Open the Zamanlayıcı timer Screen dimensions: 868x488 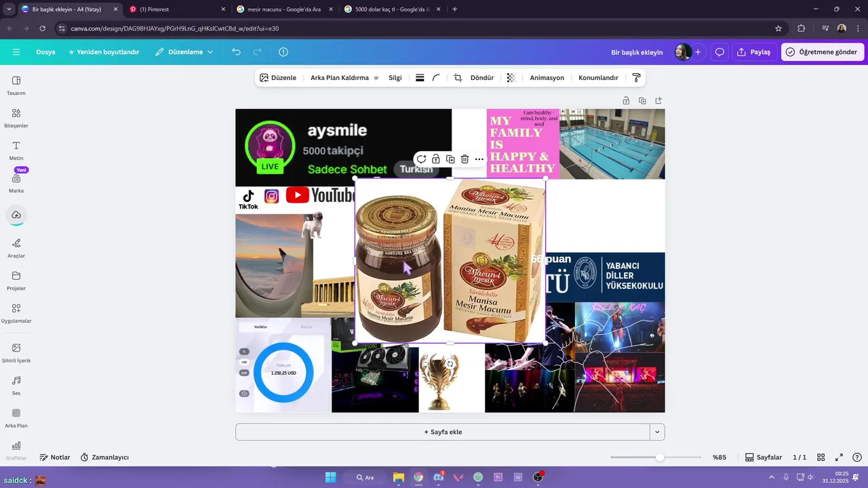coord(104,457)
